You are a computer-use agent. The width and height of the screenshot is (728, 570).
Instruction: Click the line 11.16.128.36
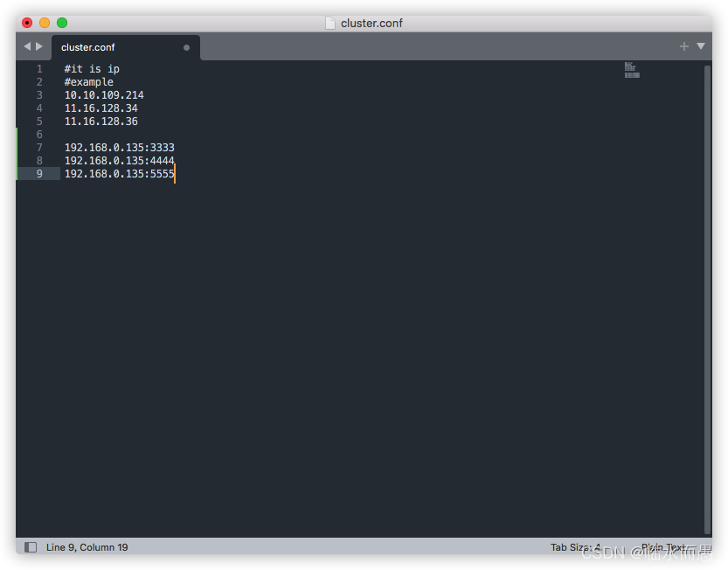101,122
